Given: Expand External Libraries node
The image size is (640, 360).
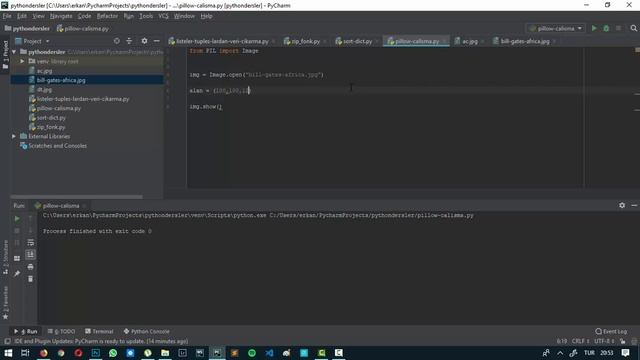Looking at the screenshot, I should point(14,136).
